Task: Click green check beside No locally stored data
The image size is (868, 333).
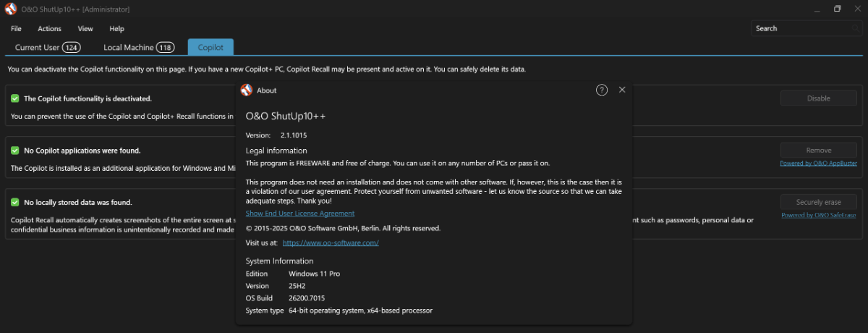Action: (15, 203)
